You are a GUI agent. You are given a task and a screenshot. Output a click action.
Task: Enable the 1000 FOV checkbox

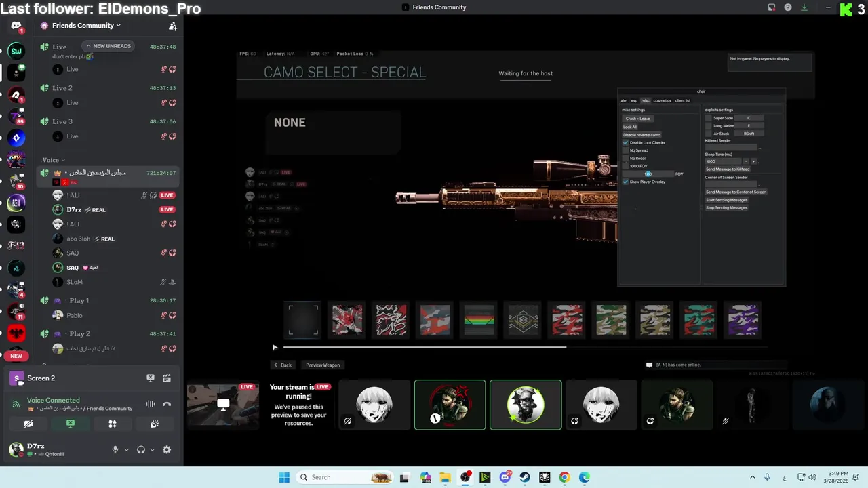[625, 166]
